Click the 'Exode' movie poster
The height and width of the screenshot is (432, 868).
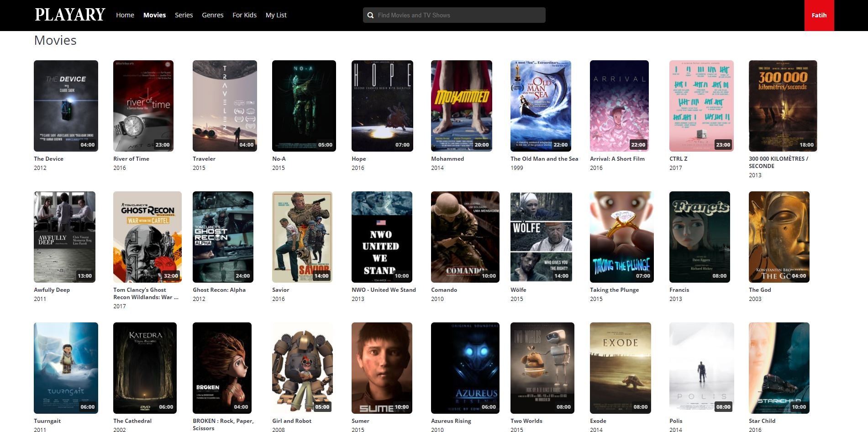[621, 368]
